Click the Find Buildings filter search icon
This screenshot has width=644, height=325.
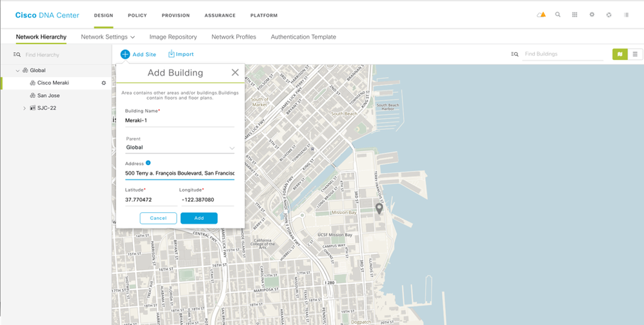tap(515, 54)
